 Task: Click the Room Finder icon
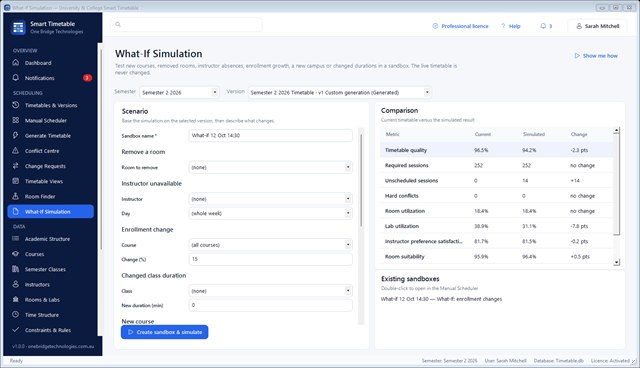(x=16, y=196)
